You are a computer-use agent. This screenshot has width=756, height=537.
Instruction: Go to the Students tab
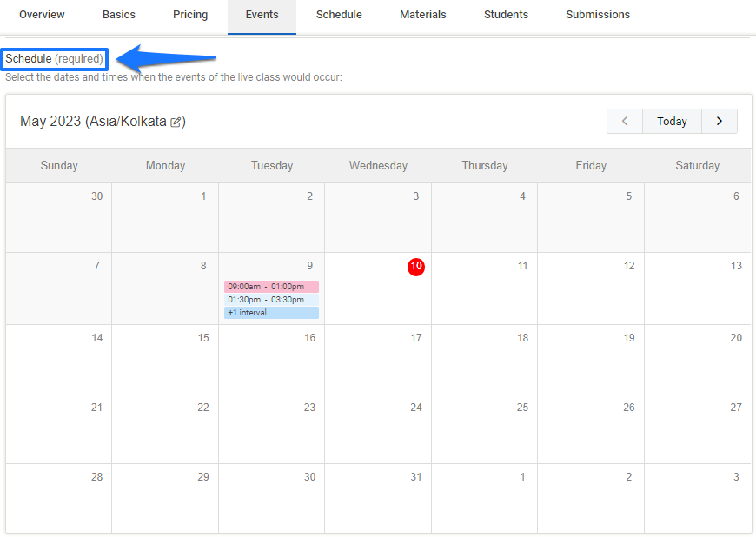(506, 15)
